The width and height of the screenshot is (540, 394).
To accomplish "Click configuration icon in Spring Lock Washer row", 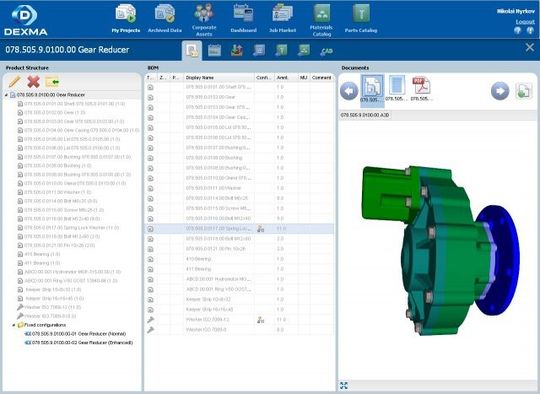I will [x=260, y=229].
